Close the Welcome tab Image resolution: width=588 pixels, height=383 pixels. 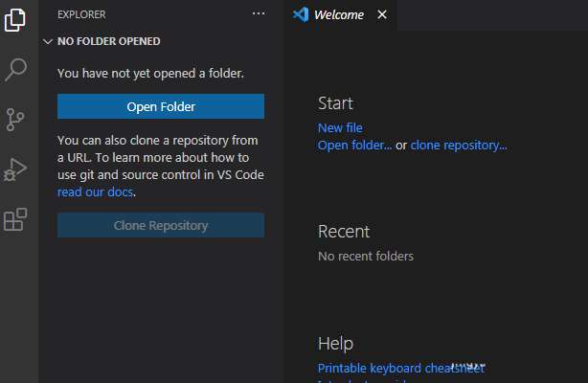[x=382, y=14]
